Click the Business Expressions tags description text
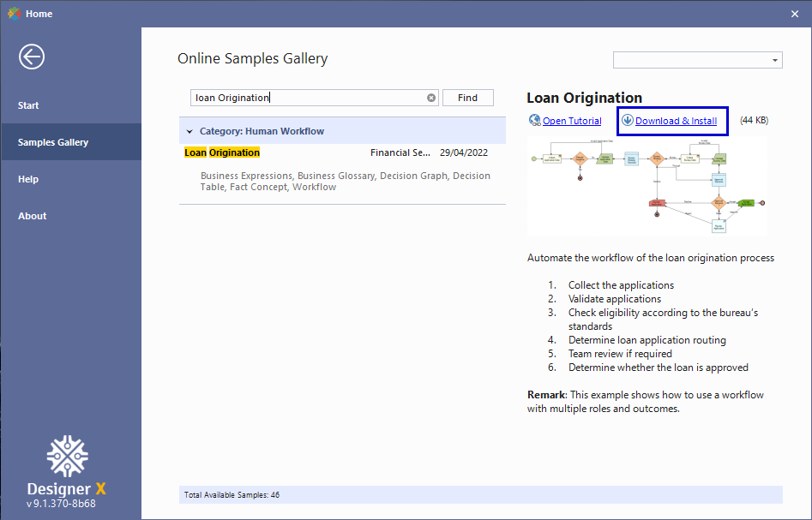The width and height of the screenshot is (812, 520). point(346,182)
